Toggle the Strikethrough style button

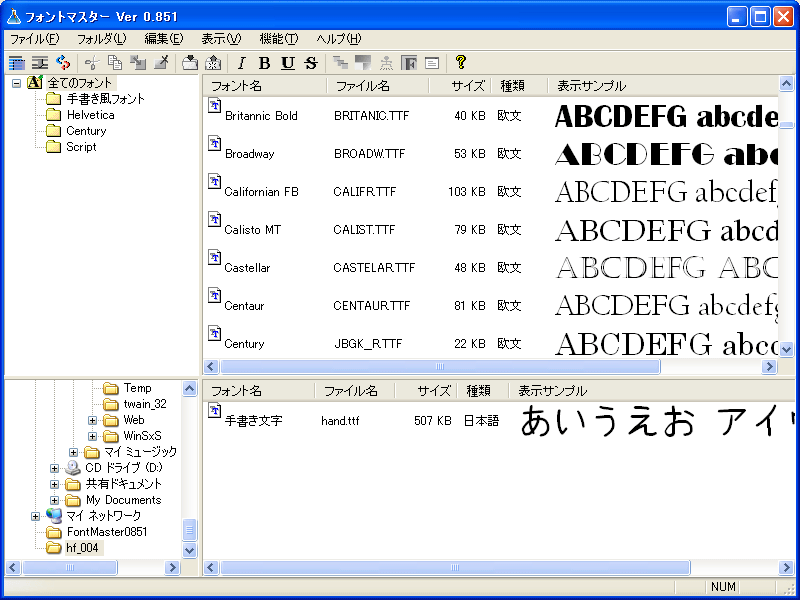tap(311, 63)
